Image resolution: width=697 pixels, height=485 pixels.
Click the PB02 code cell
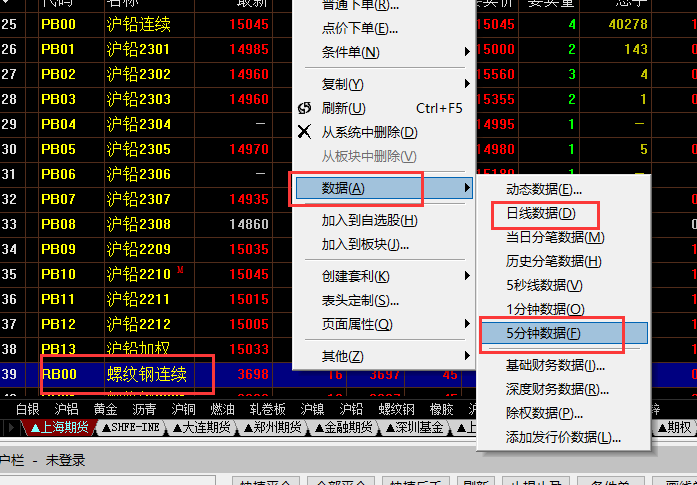[58, 74]
